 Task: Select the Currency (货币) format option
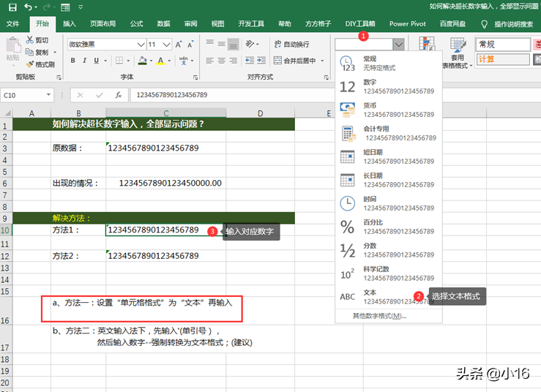[389, 110]
